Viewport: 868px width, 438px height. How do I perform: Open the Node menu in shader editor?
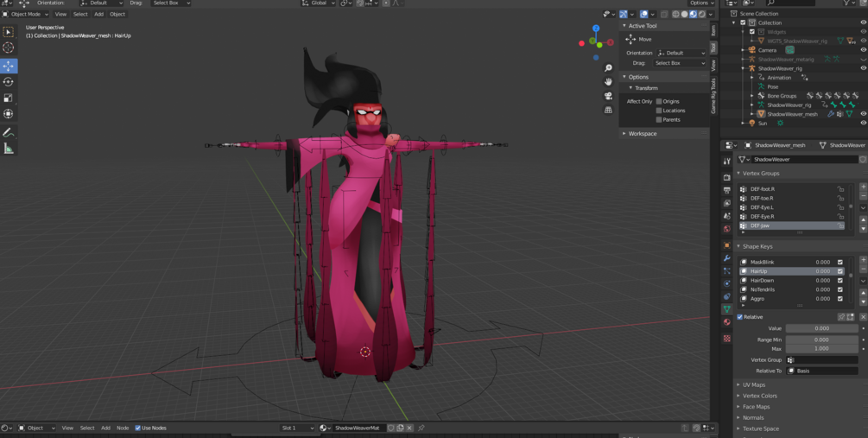(x=123, y=428)
